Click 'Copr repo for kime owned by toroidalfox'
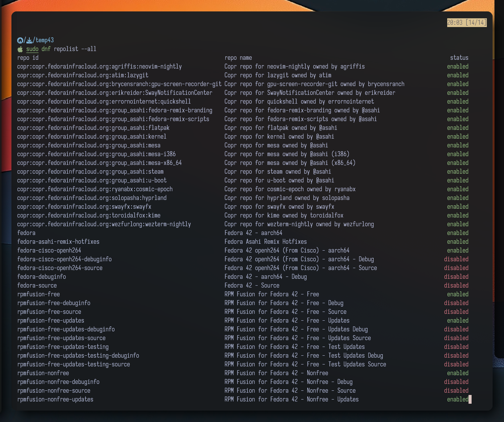The height and width of the screenshot is (422, 504). pyautogui.click(x=284, y=215)
